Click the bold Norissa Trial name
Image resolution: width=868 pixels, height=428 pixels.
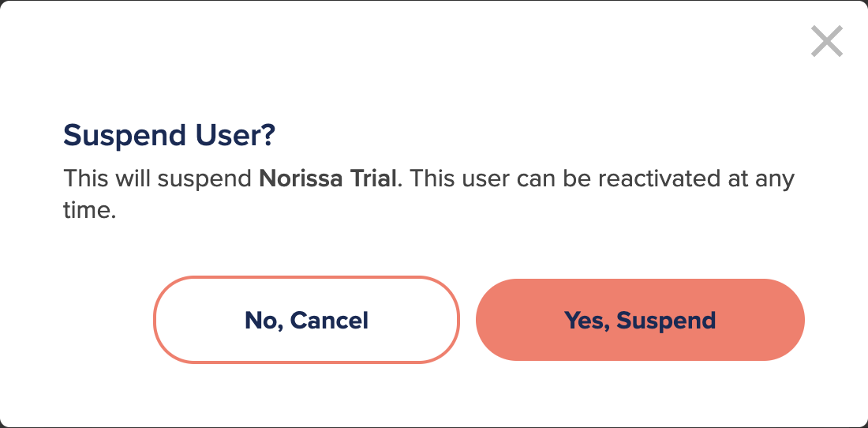coord(327,178)
